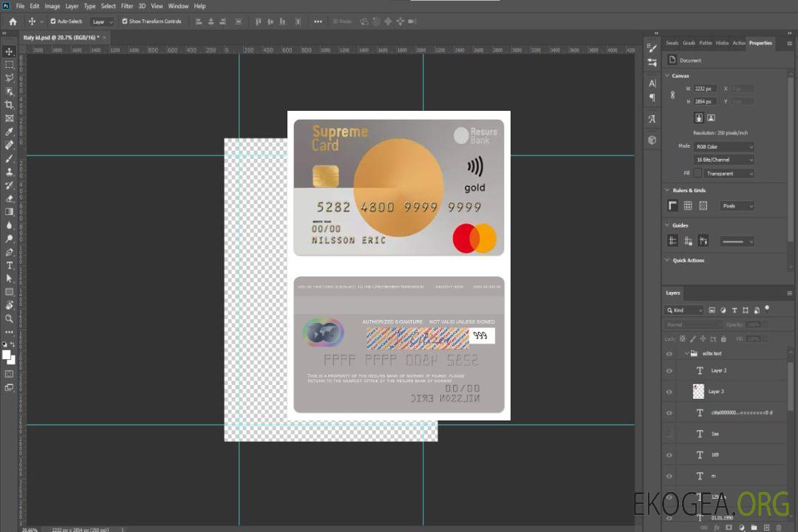Collapse the edite text group arrow
798x532 pixels.
[686, 353]
